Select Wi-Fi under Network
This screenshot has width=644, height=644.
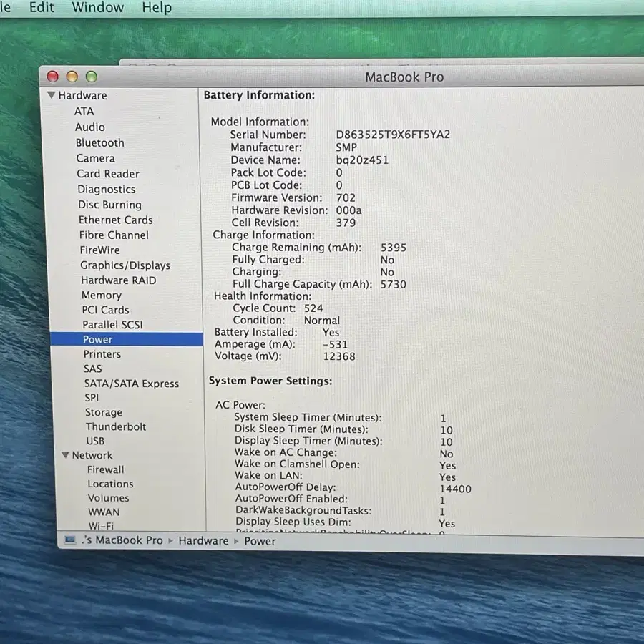pyautogui.click(x=101, y=526)
